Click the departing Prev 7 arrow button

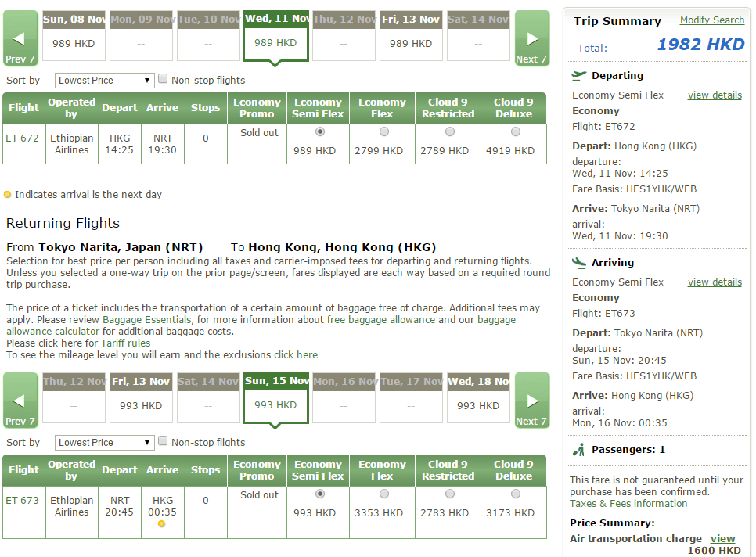point(20,38)
